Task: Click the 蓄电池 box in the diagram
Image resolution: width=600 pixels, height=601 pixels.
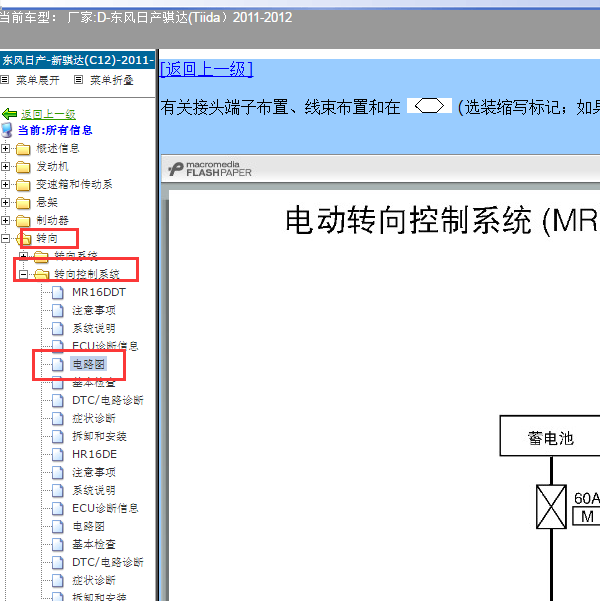Action: tap(550, 436)
